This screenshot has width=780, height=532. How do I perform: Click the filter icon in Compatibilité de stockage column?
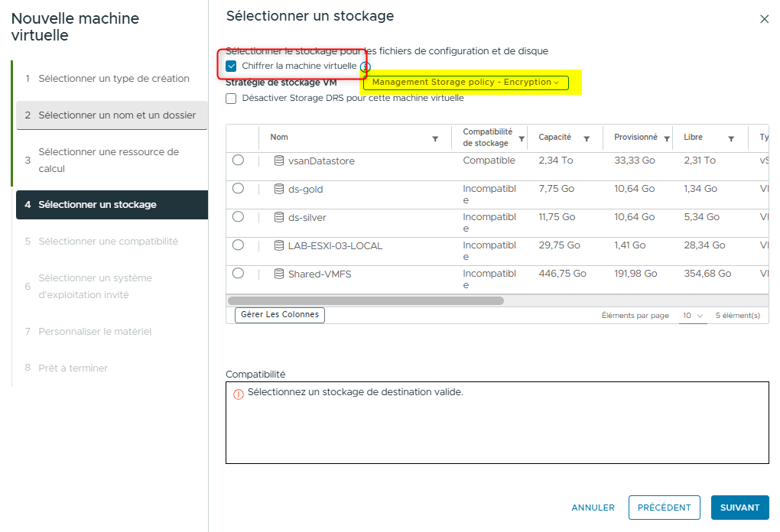pyautogui.click(x=522, y=139)
